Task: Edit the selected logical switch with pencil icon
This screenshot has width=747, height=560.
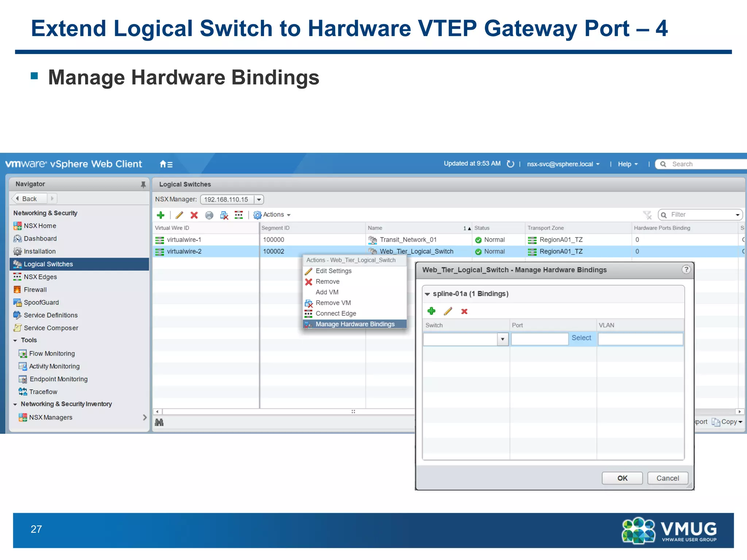Action: [x=179, y=215]
